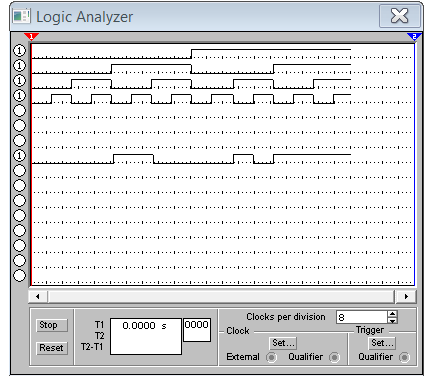
Task: Click the sixteenth channel input terminal
Action: click(x=19, y=275)
